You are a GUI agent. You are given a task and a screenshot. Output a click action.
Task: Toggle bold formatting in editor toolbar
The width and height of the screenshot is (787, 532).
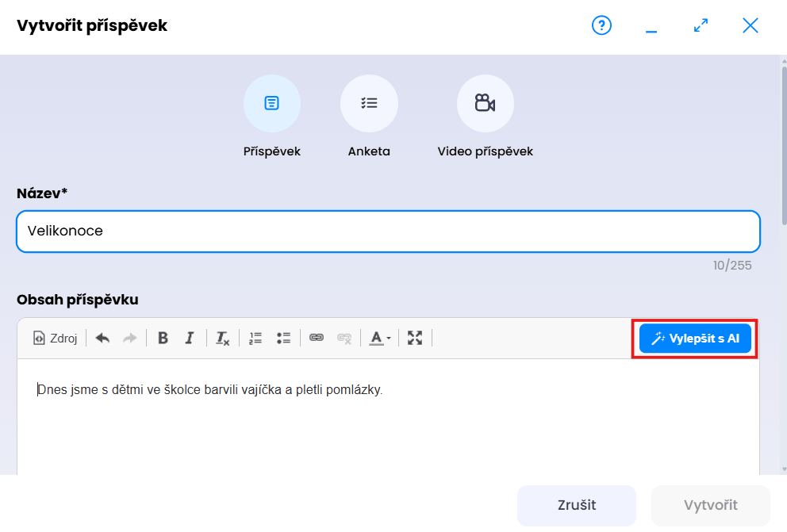coord(163,338)
